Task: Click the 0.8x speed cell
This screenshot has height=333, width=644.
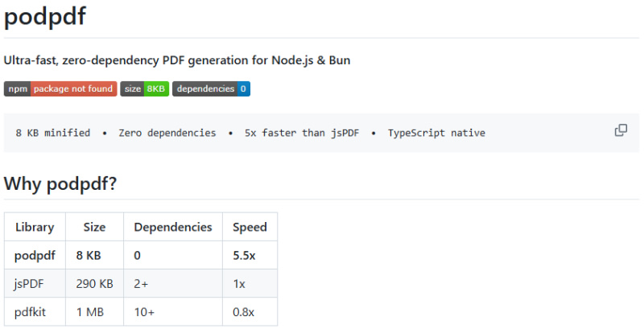Action: 245,311
